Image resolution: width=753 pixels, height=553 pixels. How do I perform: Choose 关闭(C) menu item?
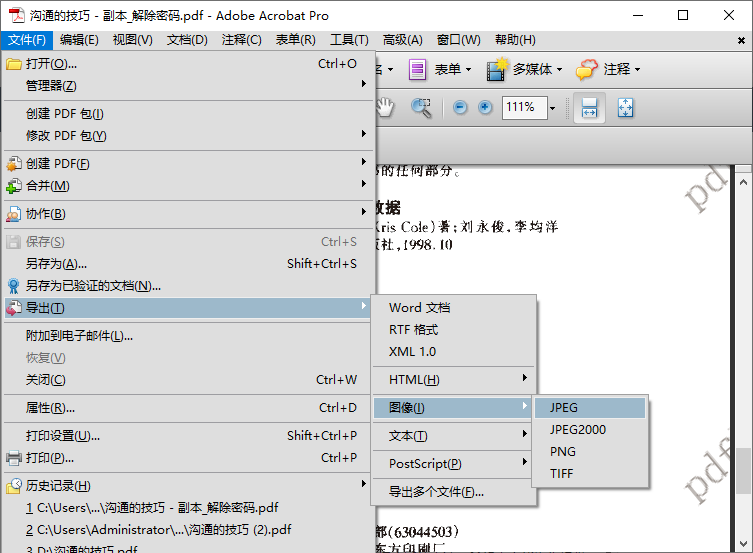click(x=187, y=380)
